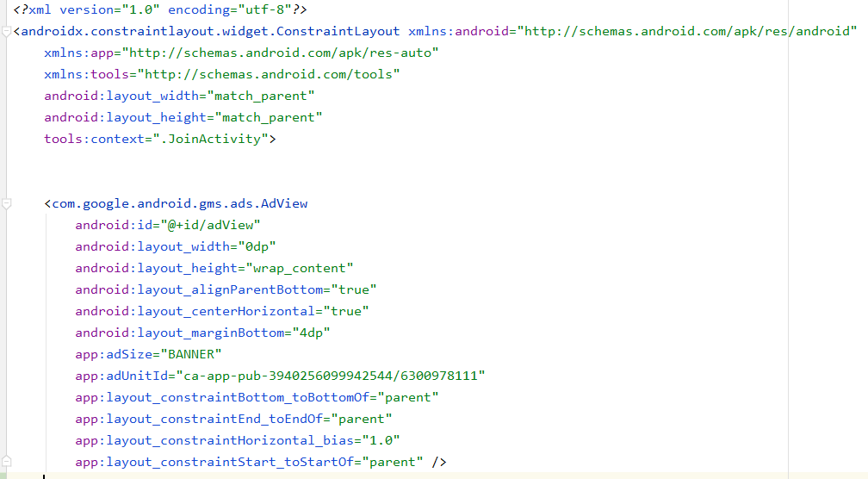Screen dimensions: 868x479
Task: Click the layout_height "wrap_content" value
Action: 300,269
